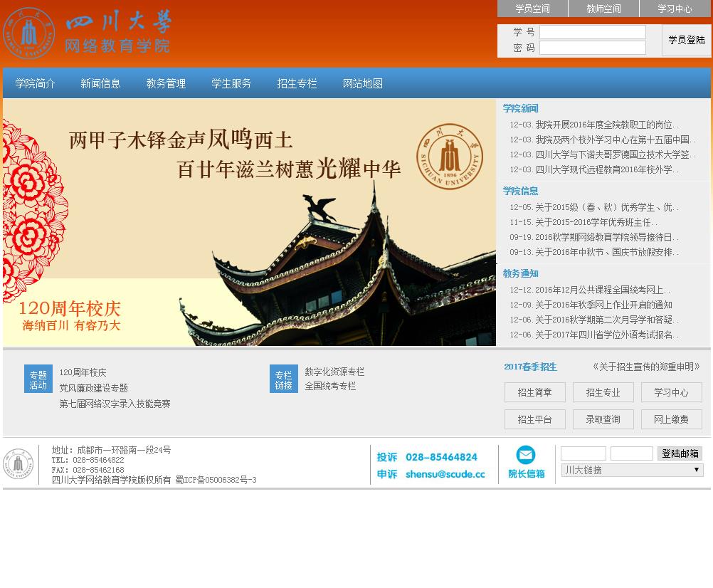Open the 招生专栏 menu
Screen dimensions: 713x588
297,84
